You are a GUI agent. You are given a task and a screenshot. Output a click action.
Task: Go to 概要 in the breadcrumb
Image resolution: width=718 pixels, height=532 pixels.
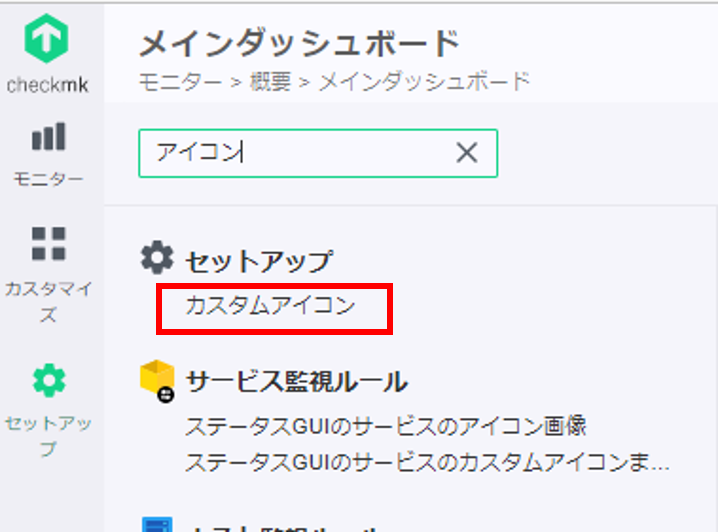[x=270, y=82]
